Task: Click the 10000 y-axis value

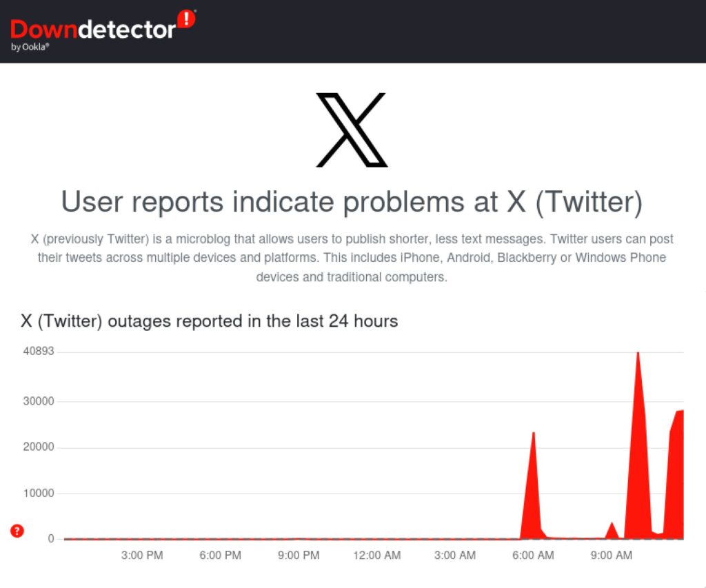Action: click(39, 493)
